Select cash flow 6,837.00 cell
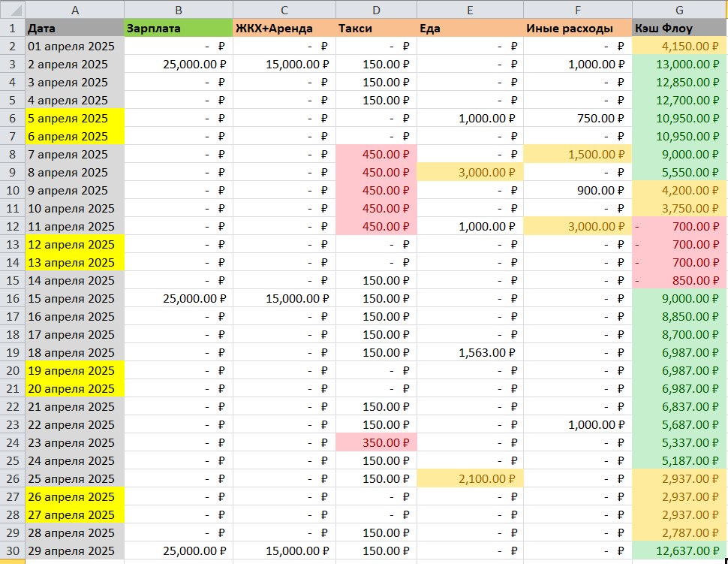This screenshot has width=728, height=564. point(679,406)
